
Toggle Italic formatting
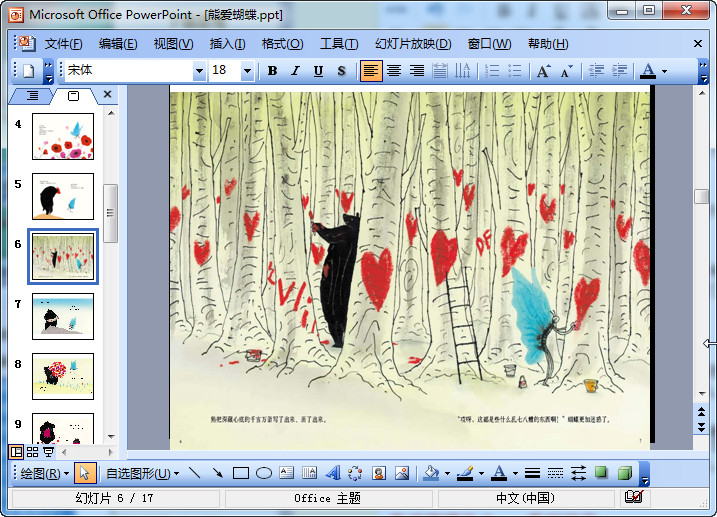tap(295, 71)
